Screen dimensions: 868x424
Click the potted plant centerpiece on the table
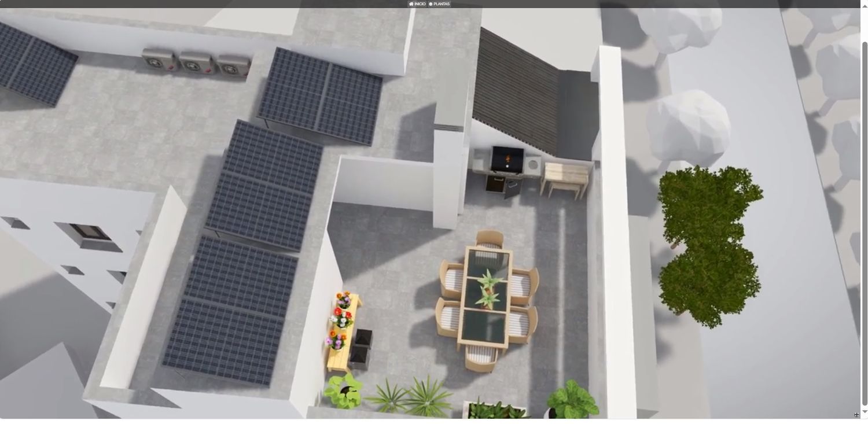click(488, 289)
